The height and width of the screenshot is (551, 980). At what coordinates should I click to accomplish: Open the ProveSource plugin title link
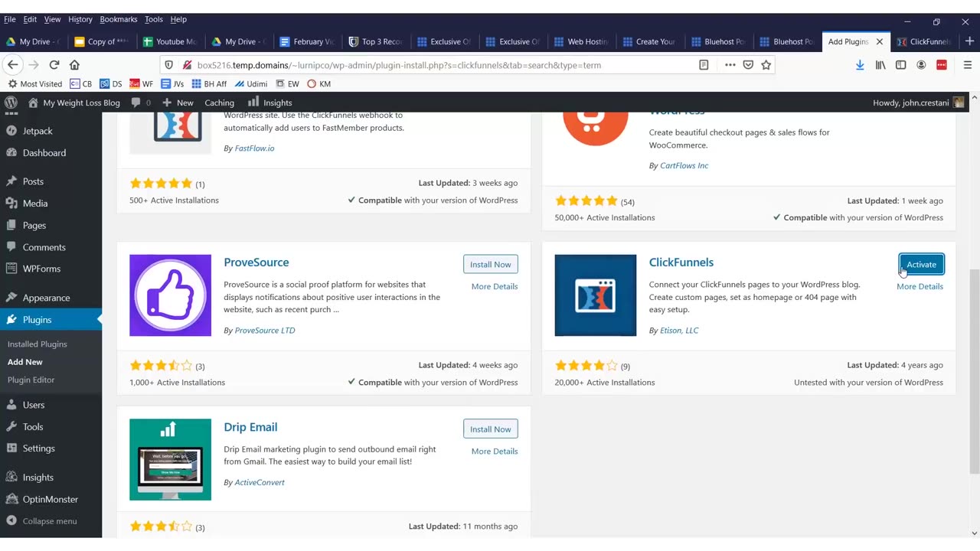[x=256, y=262]
